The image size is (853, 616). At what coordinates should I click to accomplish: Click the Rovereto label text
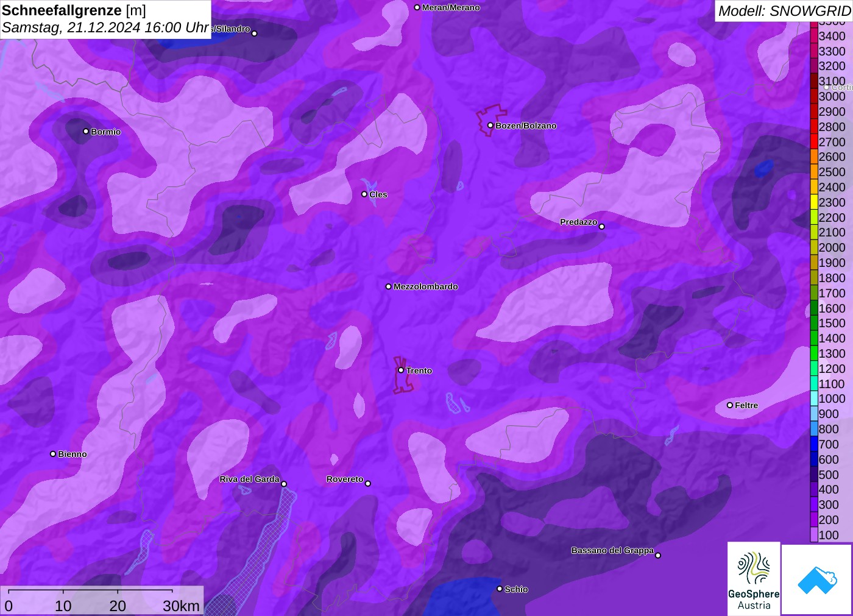click(345, 479)
